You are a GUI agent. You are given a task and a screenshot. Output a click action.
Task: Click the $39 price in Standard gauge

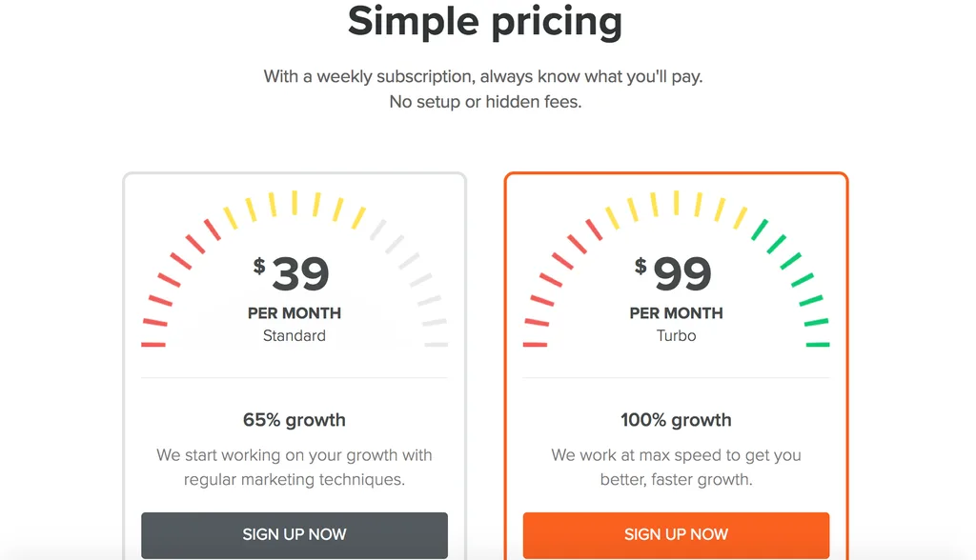click(292, 273)
